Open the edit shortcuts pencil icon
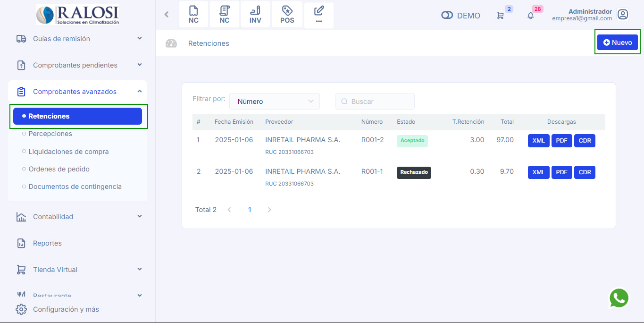This screenshot has height=323, width=644. [319, 15]
